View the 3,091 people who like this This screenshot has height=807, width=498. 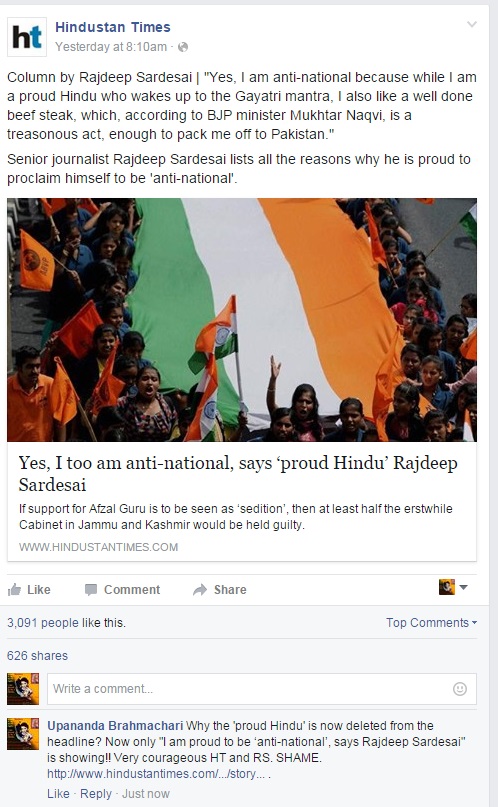pyautogui.click(x=66, y=623)
